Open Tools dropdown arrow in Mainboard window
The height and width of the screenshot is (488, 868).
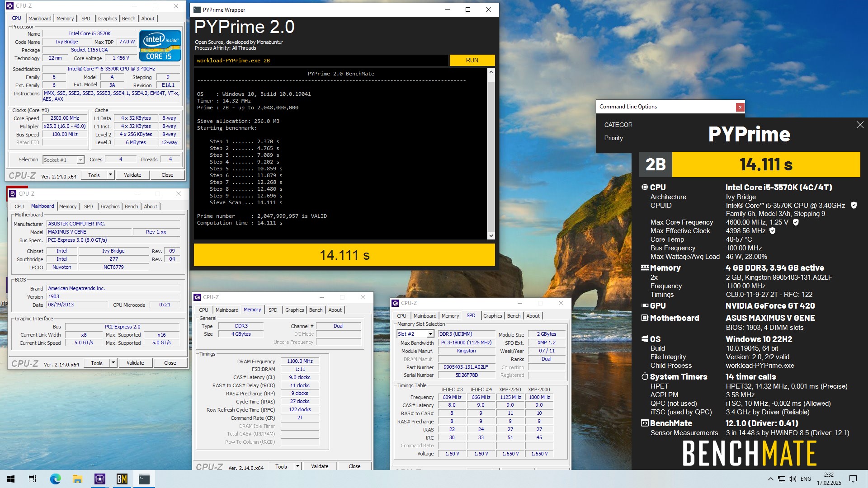click(x=113, y=363)
